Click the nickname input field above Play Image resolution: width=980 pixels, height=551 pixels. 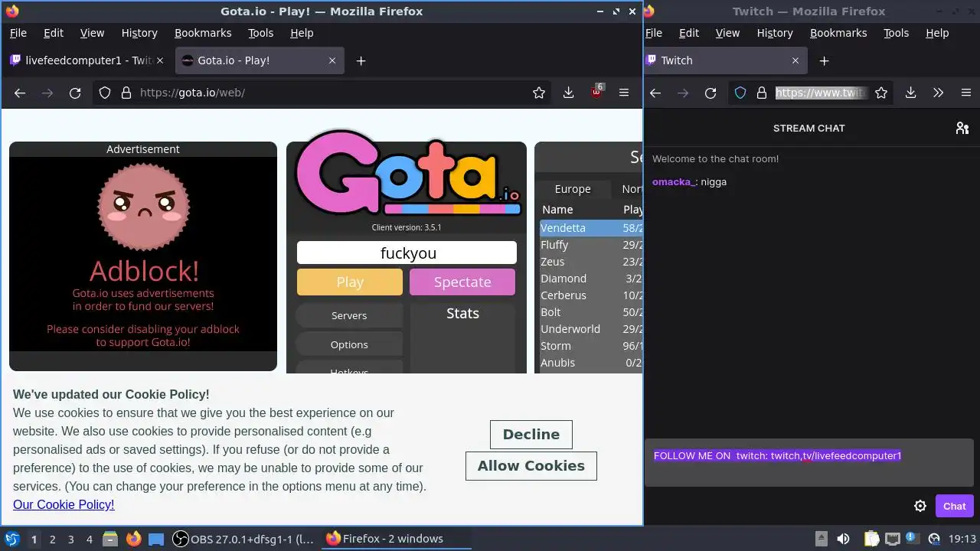(407, 253)
